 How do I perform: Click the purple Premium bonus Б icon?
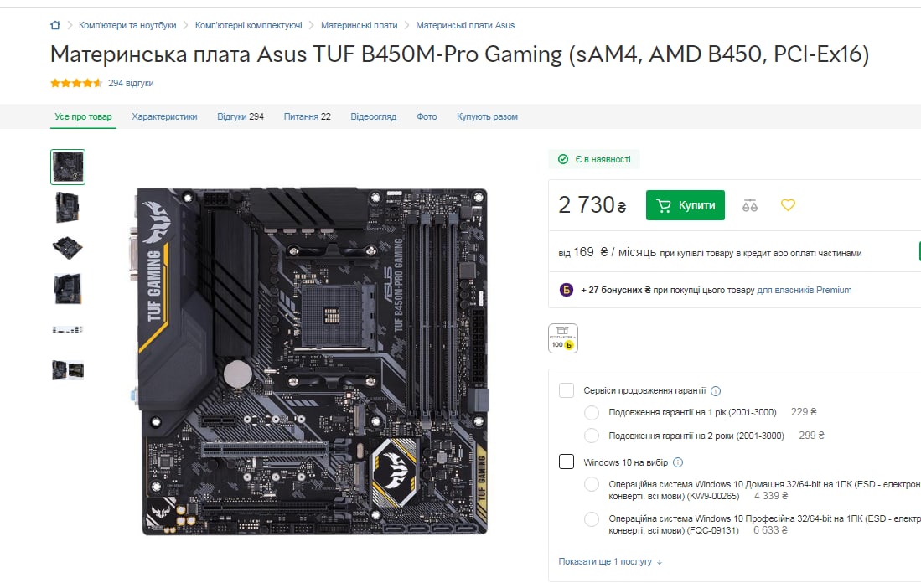[567, 290]
